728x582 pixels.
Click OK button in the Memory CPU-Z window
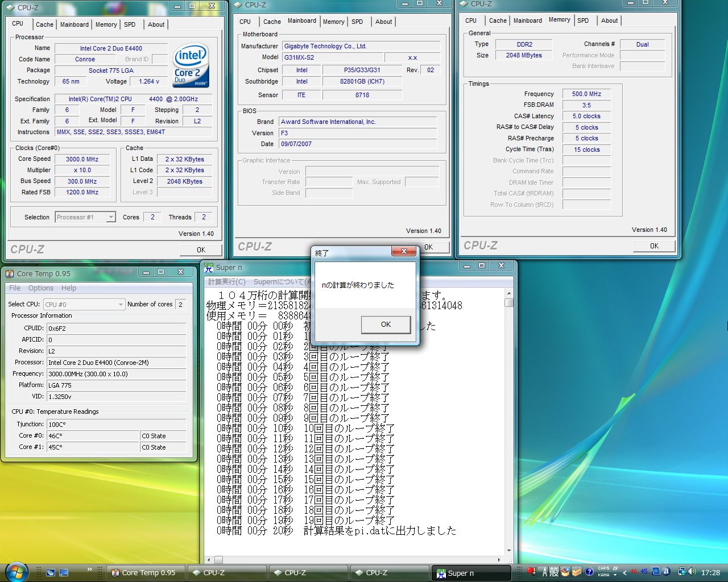(654, 246)
